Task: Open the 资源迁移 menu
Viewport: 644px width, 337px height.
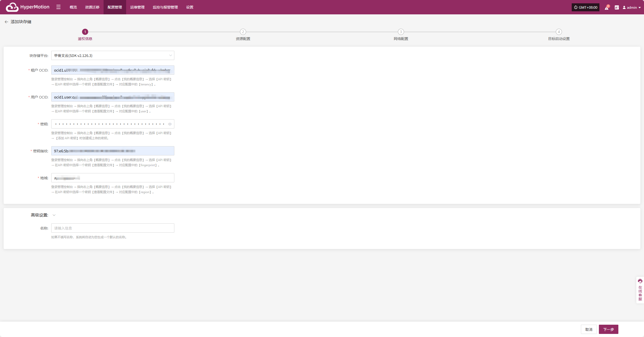Action: pyautogui.click(x=92, y=7)
